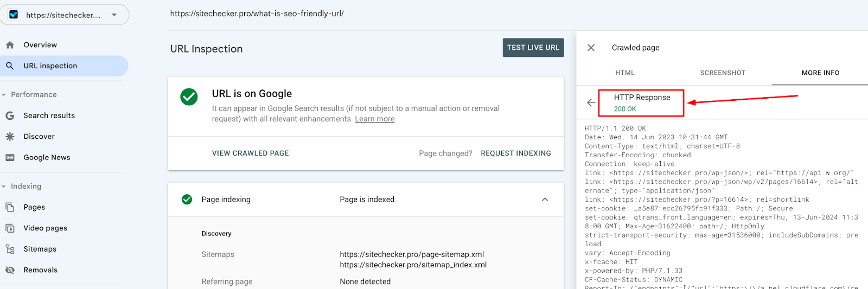Click the 'x-powered-by: PHP/7.1.33' line
Image resolution: width=868 pixels, height=289 pixels.
(x=634, y=271)
